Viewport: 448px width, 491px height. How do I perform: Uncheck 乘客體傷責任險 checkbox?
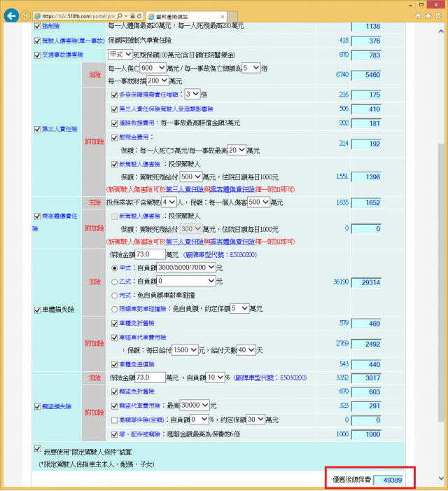(x=37, y=216)
